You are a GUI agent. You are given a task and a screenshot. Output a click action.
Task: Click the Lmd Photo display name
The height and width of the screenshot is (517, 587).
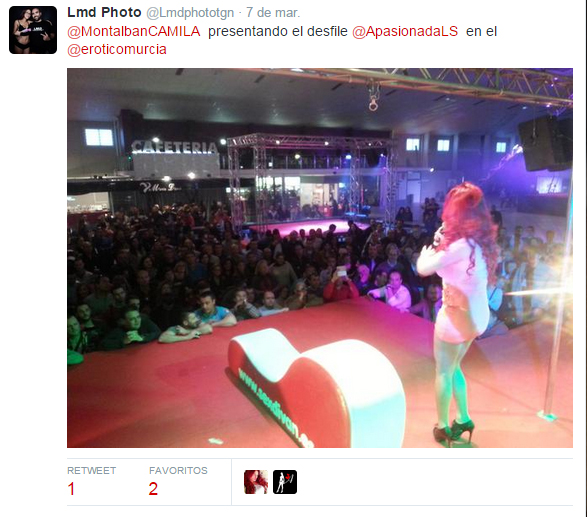(104, 12)
